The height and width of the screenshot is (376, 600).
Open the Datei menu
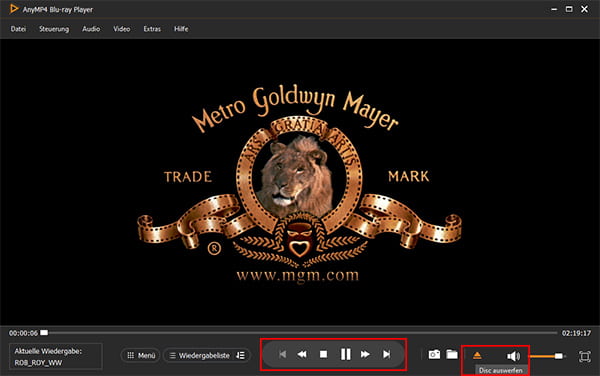(18, 29)
